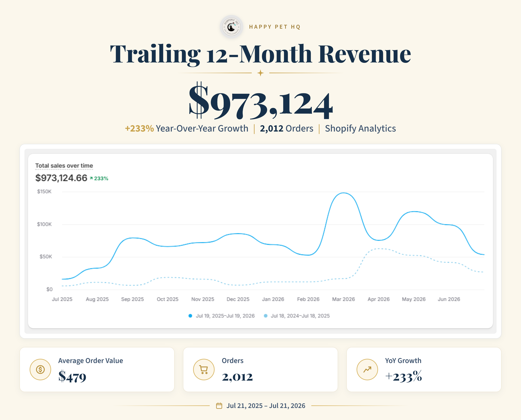Click the "Shopify Analytics" text in the subtitle

click(x=360, y=128)
